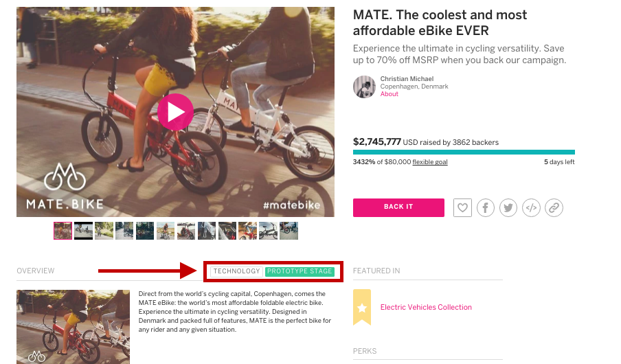Viewport: 621px width, 364px height.
Task: Select the last gallery thumbnail
Action: pos(289,231)
